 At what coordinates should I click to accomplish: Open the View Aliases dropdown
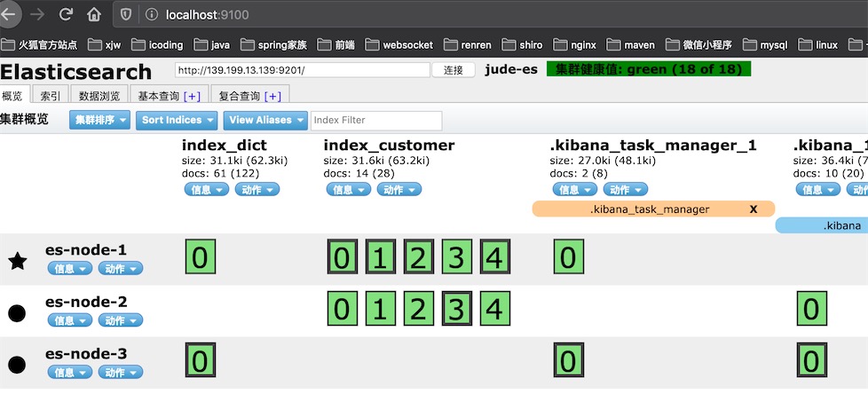coord(265,120)
